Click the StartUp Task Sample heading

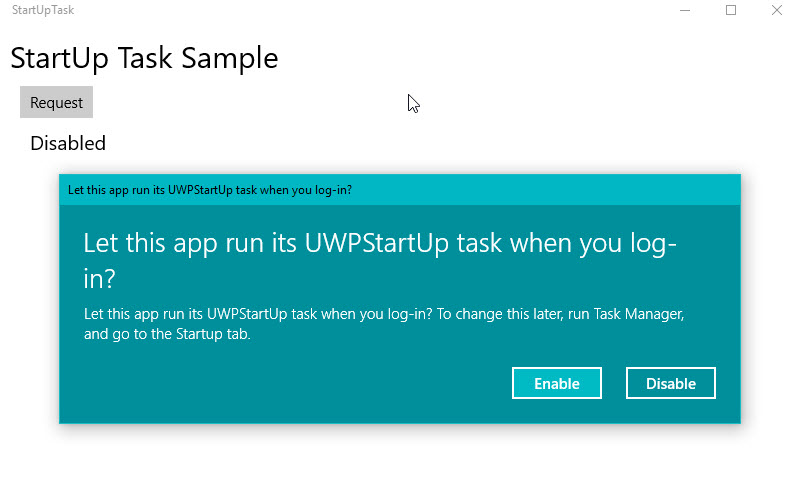click(x=144, y=58)
